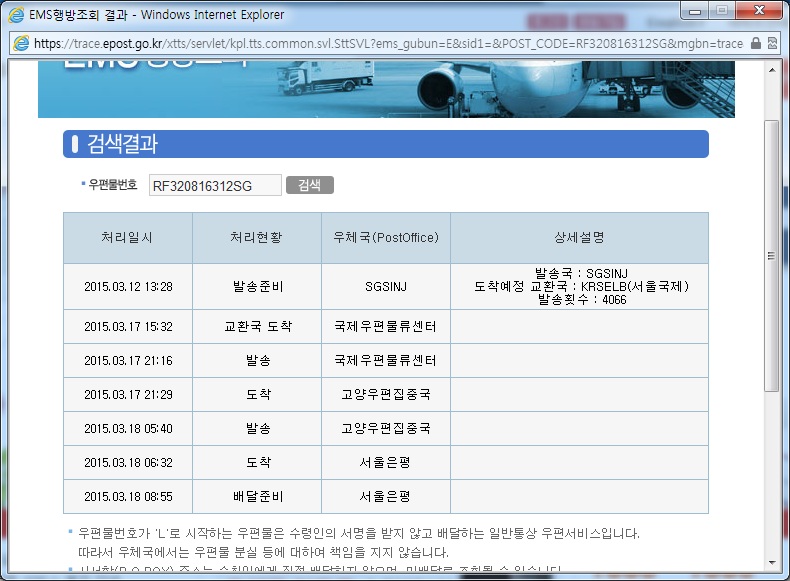Image resolution: width=790 pixels, height=581 pixels.
Task: Click 고양우편집중국 in the 05:40 row
Action: click(x=385, y=428)
